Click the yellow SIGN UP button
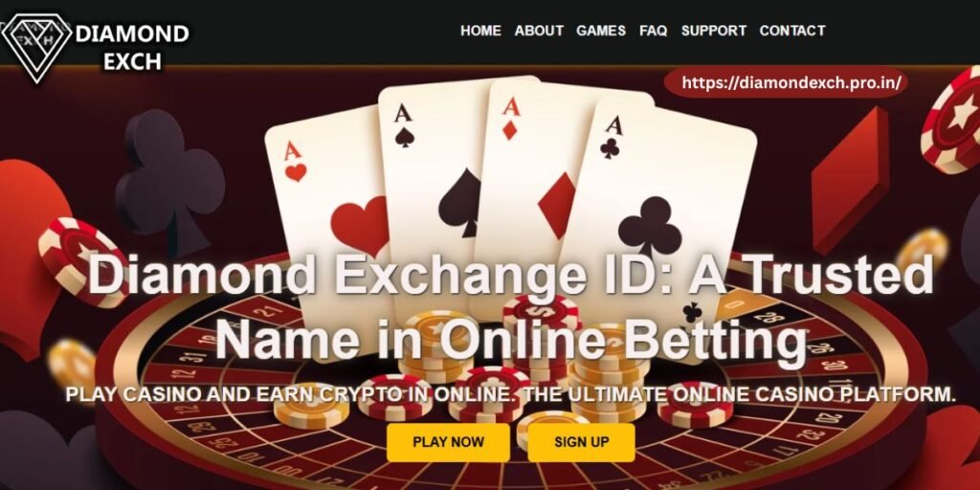 [581, 442]
